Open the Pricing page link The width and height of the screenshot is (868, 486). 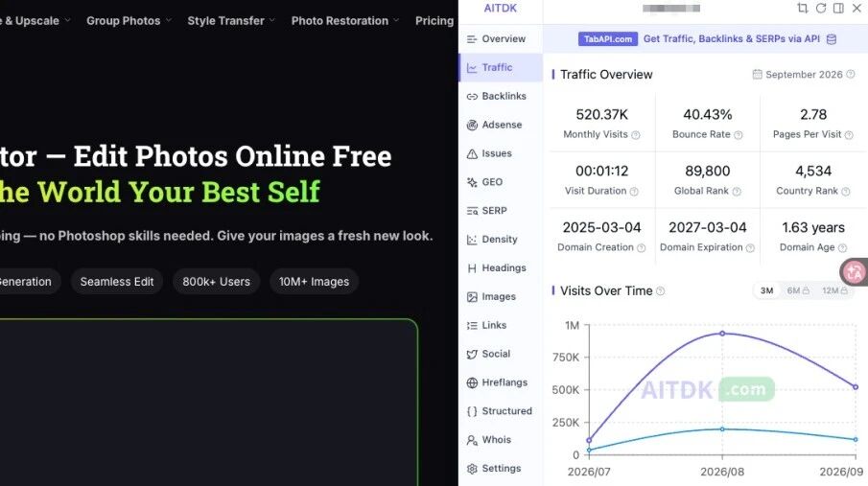click(x=434, y=21)
